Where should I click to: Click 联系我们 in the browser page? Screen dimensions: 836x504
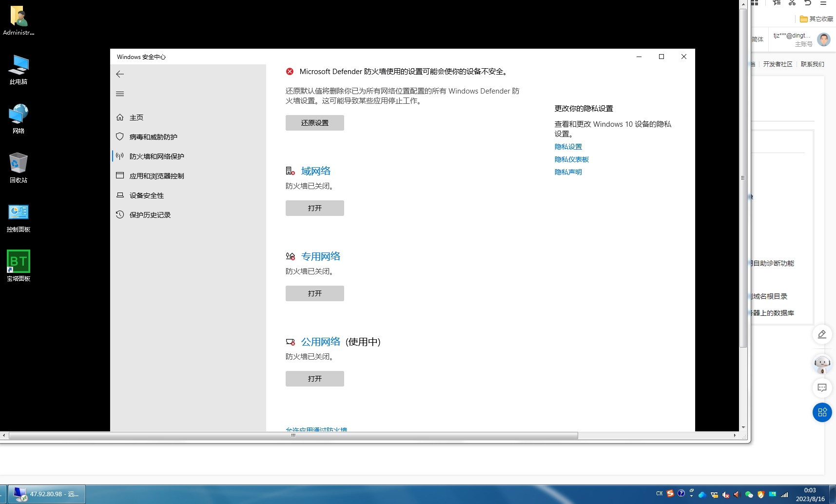point(813,64)
